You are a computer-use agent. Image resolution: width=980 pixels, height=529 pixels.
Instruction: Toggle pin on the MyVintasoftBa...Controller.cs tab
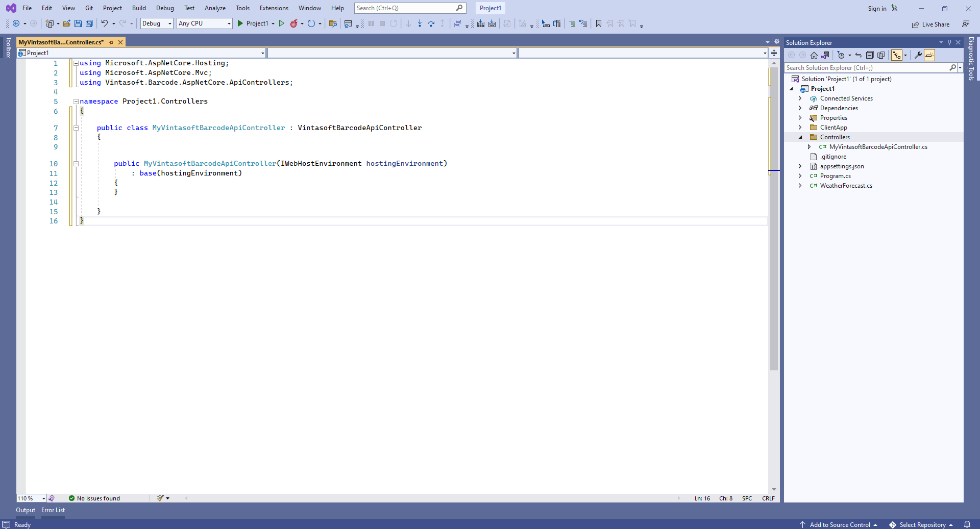point(111,42)
